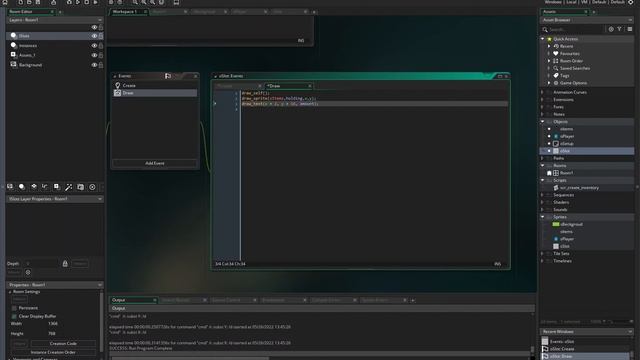Select the Output tab
The width and height of the screenshot is (640, 360).
133,300
